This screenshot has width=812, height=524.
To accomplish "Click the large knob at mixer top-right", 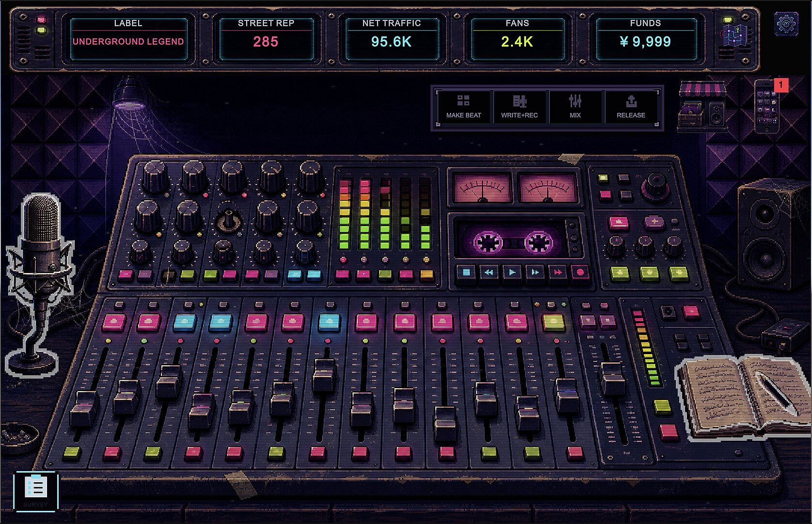I will click(x=656, y=186).
